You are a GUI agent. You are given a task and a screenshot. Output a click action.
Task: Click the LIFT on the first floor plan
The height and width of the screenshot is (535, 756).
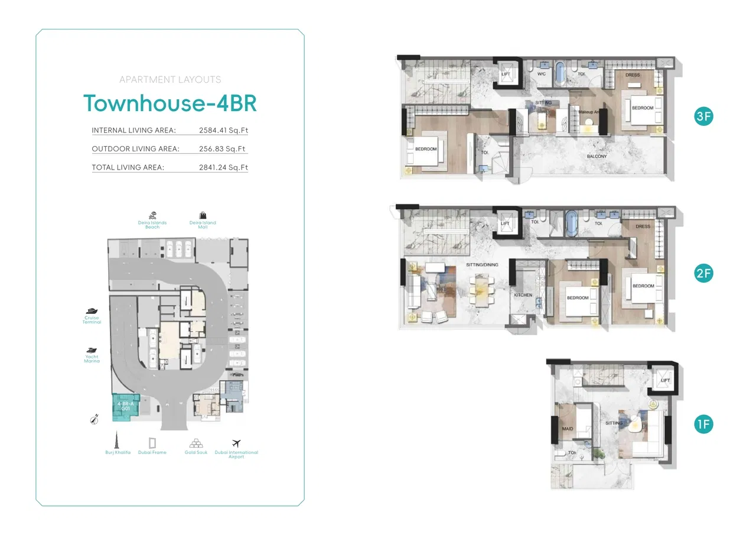coord(665,381)
